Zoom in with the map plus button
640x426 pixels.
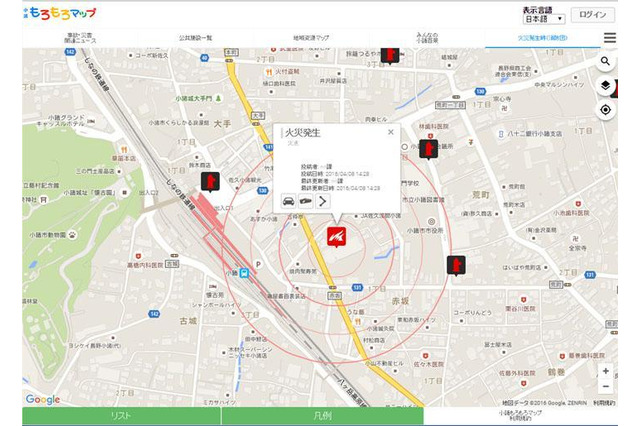click(605, 371)
